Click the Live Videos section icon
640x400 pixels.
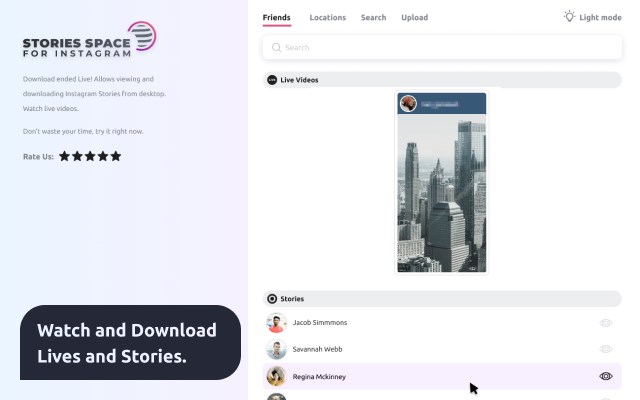pyautogui.click(x=272, y=80)
